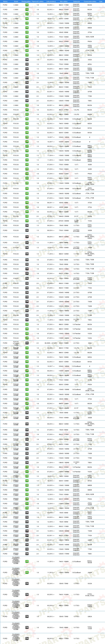Click the diesel ON icon in the Focus Kombi XXDB ECOnetic row
The height and width of the screenshot is (644, 105).
point(27,418)
